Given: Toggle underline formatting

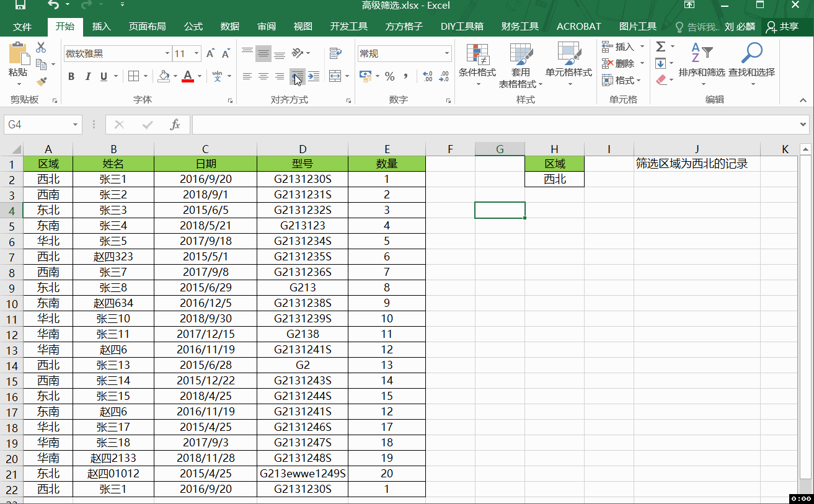Looking at the screenshot, I should [x=104, y=76].
